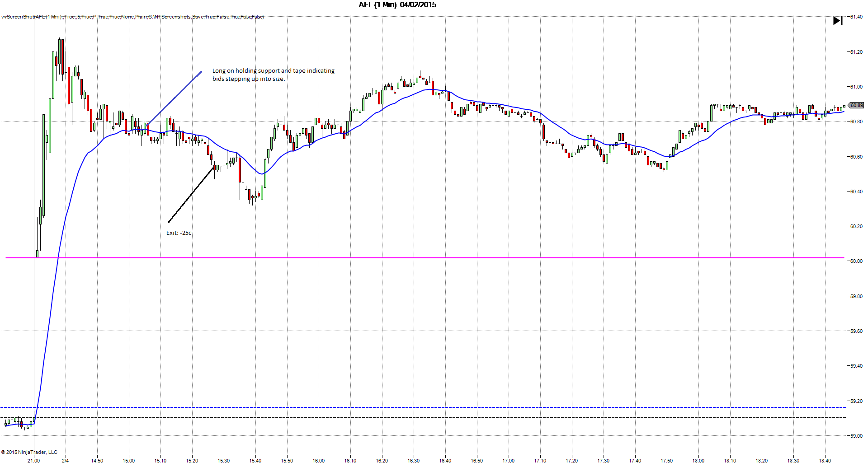Select the 'Exit: -25c' annotation label
This screenshot has width=868, height=467.
179,233
